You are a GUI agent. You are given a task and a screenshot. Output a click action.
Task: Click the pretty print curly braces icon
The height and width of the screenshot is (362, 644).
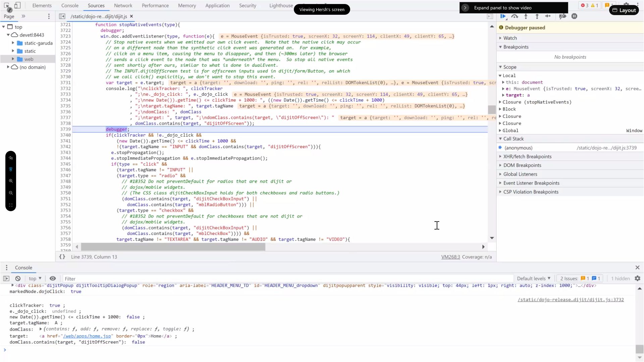pyautogui.click(x=62, y=257)
